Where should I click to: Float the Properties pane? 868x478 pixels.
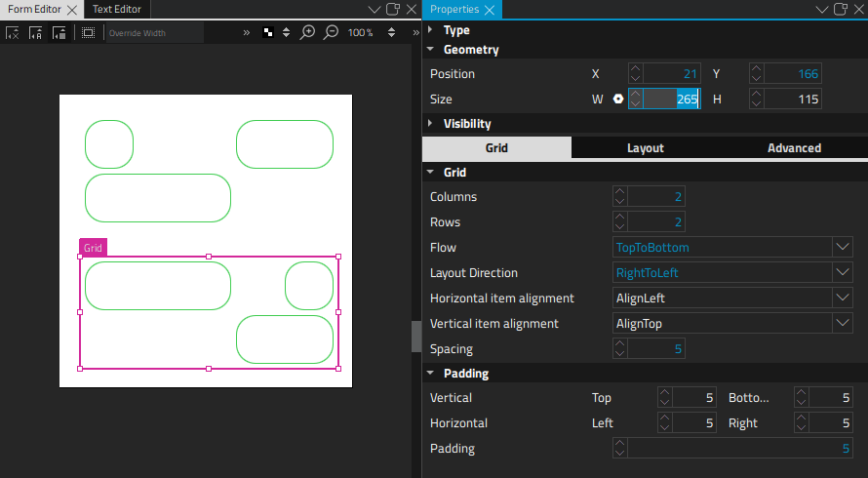[x=841, y=9]
